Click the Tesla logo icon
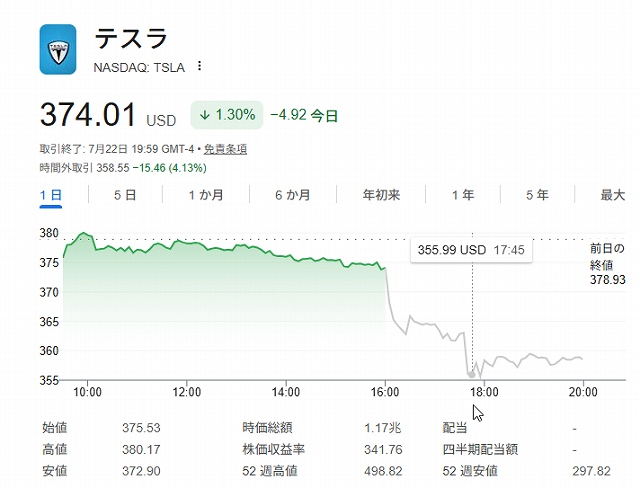 (58, 49)
